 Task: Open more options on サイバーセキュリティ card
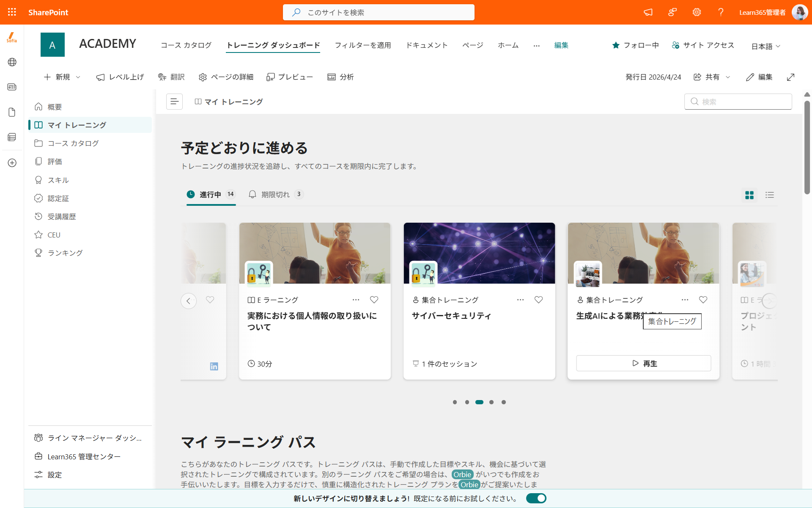[x=520, y=300]
